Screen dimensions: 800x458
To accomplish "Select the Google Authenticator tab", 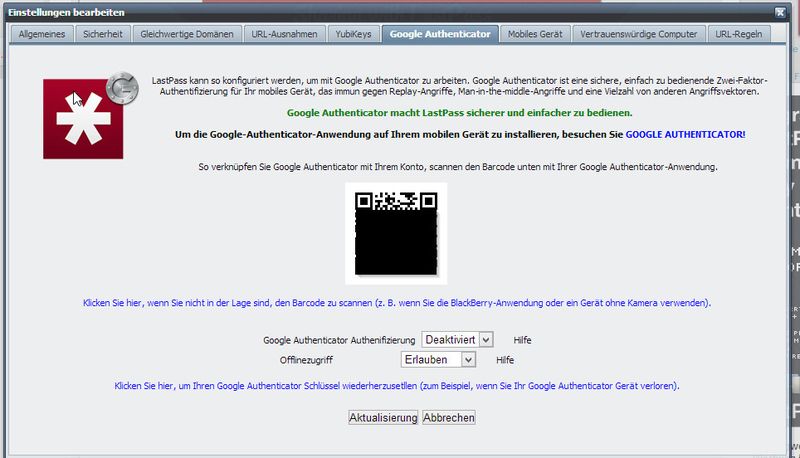I will click(x=440, y=34).
